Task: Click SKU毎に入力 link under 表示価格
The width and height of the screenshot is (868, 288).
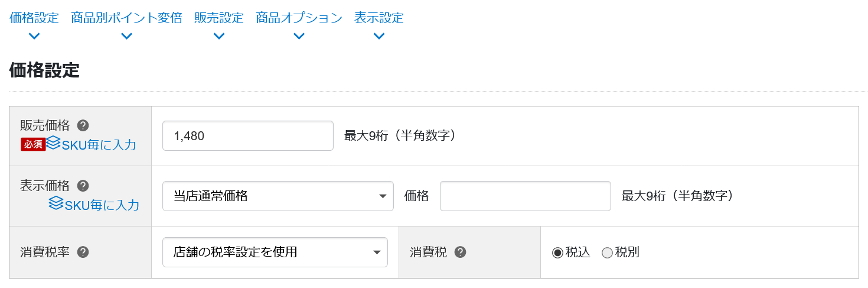Action: tap(102, 205)
